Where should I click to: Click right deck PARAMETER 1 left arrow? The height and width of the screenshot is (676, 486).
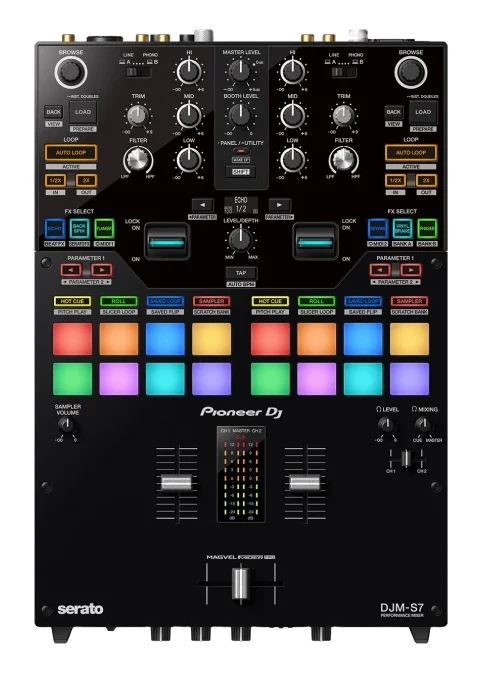click(380, 270)
